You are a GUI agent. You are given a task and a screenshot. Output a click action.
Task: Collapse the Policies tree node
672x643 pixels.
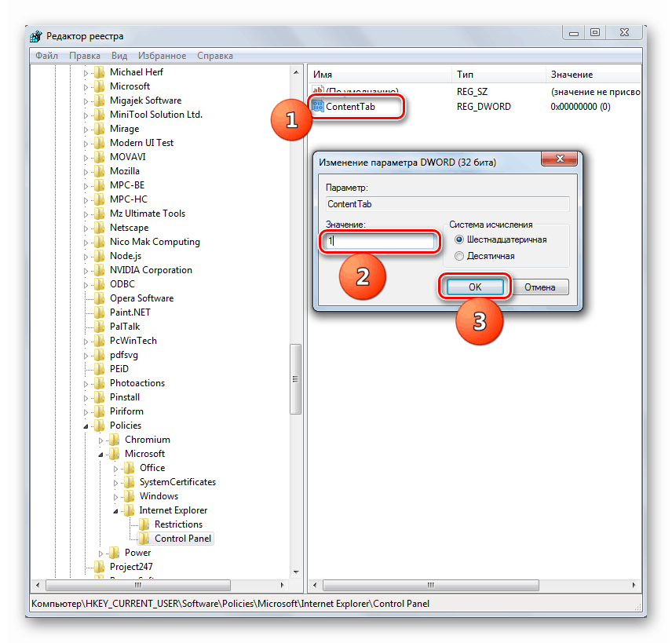(x=86, y=426)
